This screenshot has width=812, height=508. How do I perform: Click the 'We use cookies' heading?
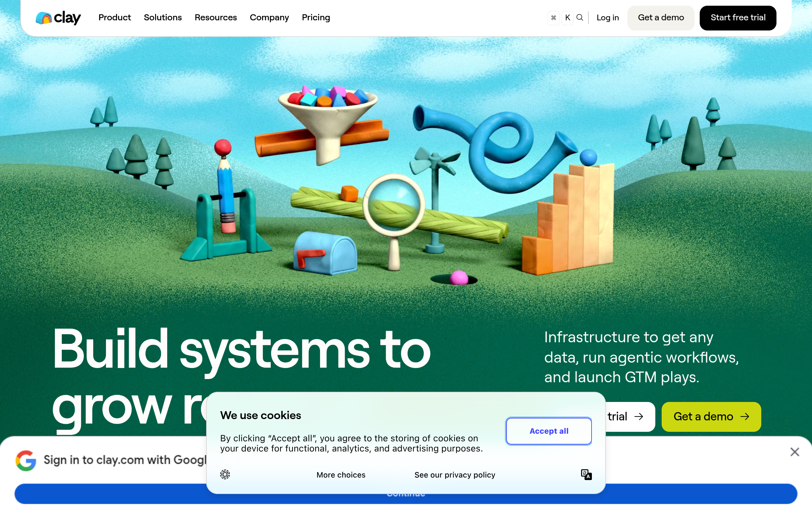pyautogui.click(x=260, y=415)
